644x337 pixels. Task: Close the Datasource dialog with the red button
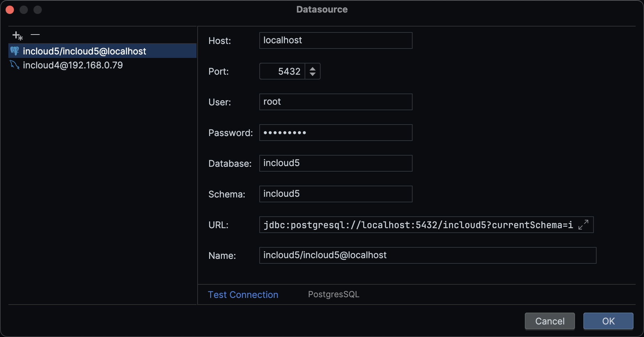click(10, 9)
